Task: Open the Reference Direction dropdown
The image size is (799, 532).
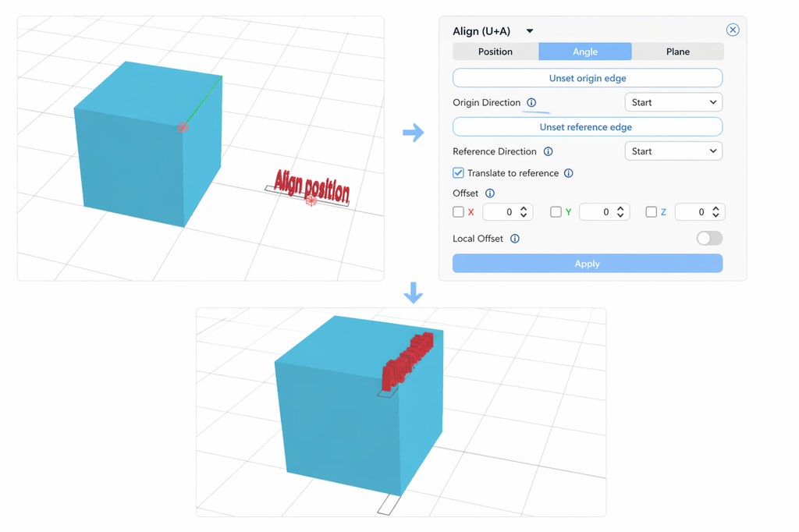Action: (x=673, y=151)
